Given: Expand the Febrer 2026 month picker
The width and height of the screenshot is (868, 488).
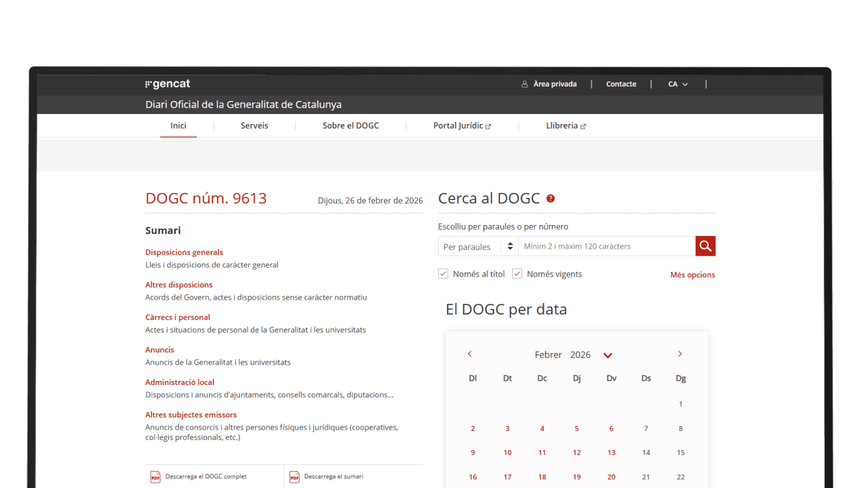Looking at the screenshot, I should (x=608, y=355).
